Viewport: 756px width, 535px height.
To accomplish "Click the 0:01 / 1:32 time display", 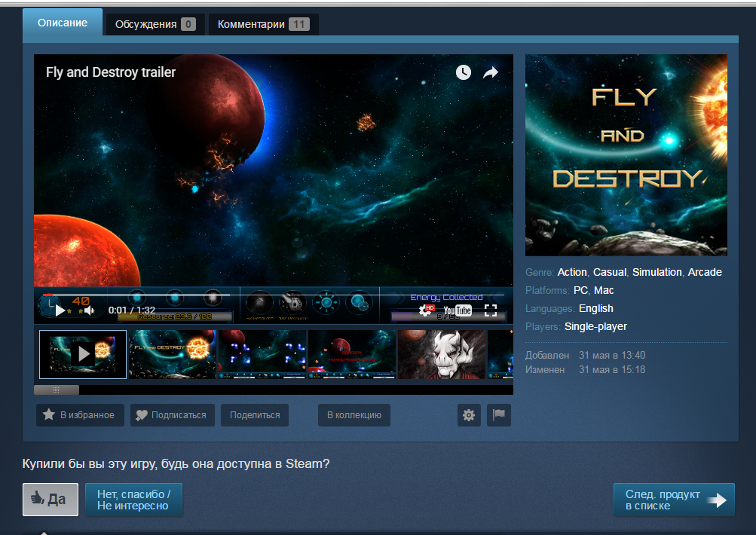I will pos(132,310).
